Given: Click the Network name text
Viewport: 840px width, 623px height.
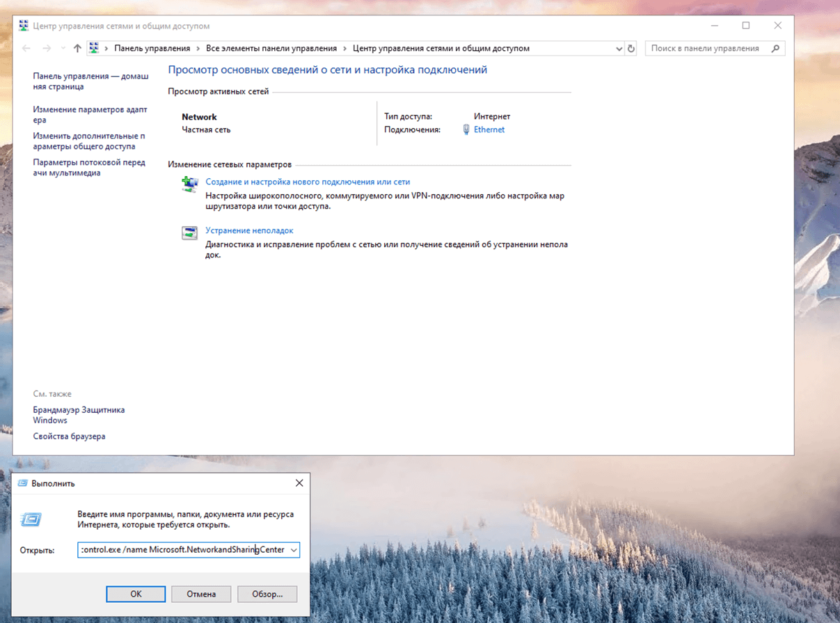Looking at the screenshot, I should point(199,117).
